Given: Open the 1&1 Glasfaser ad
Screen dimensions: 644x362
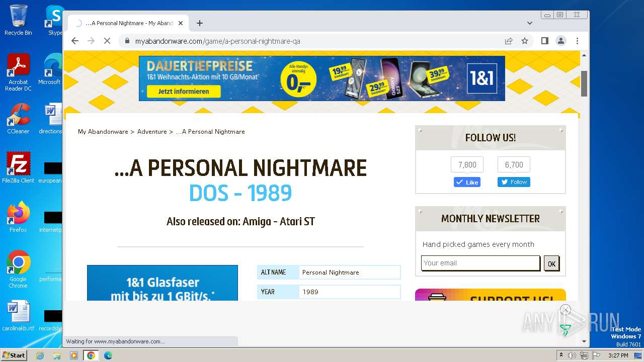Looking at the screenshot, I should [x=163, y=283].
